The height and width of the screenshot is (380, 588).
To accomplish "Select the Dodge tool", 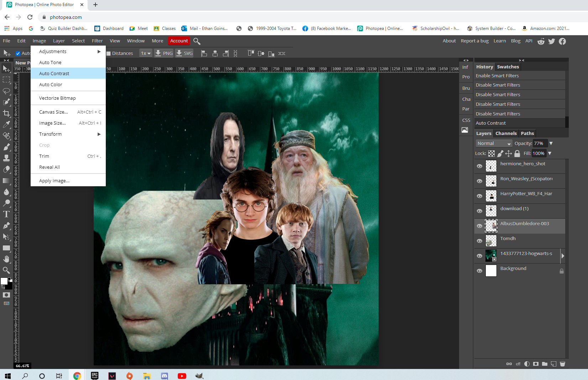I will (x=6, y=203).
